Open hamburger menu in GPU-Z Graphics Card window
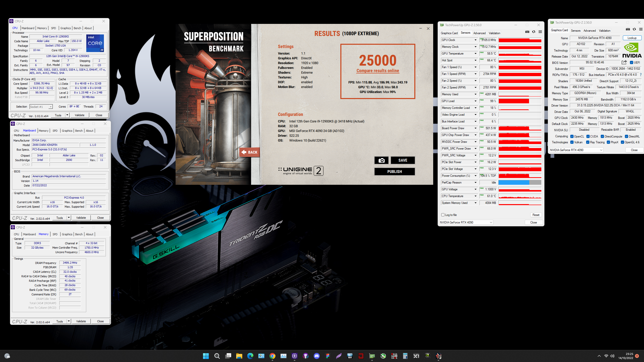644x362 pixels. pos(641,29)
